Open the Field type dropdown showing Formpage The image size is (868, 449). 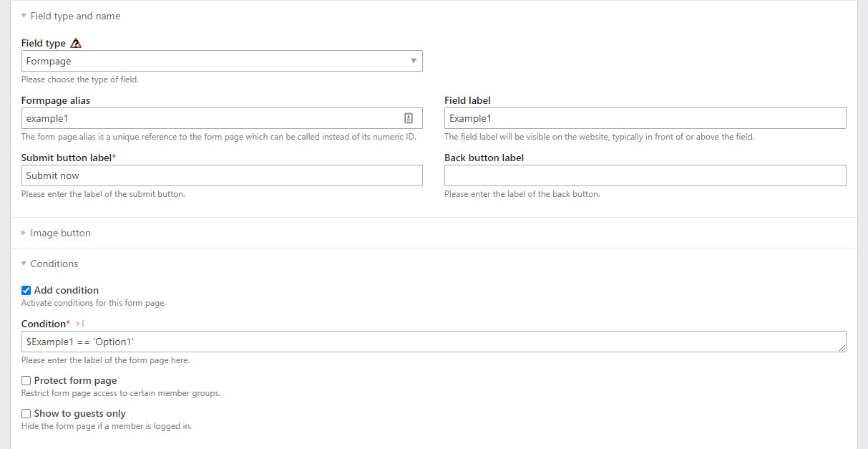[x=222, y=61]
